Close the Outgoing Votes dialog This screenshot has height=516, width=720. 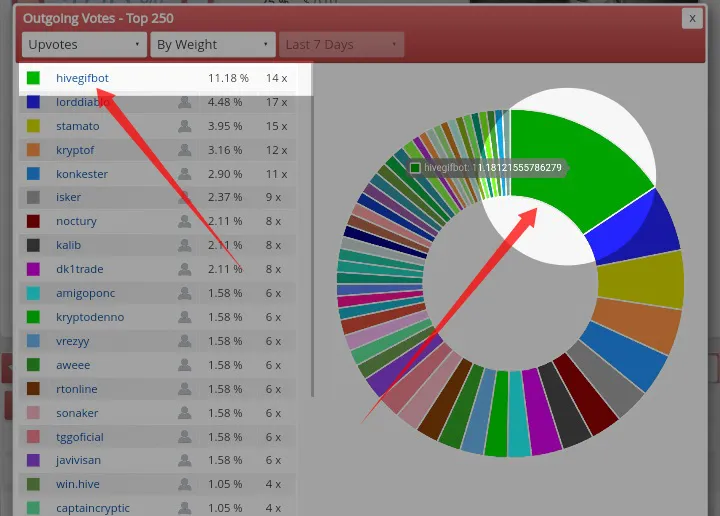[692, 19]
